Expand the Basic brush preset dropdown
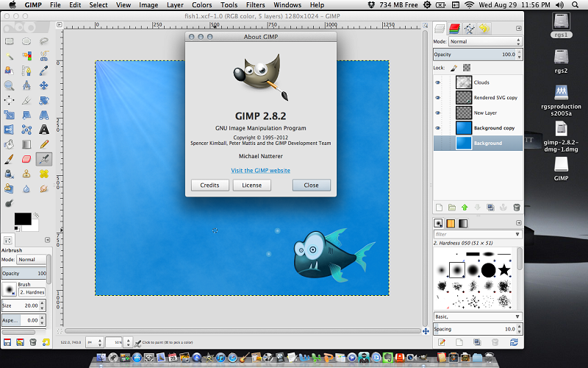Image resolution: width=588 pixels, height=368 pixels. tap(478, 316)
